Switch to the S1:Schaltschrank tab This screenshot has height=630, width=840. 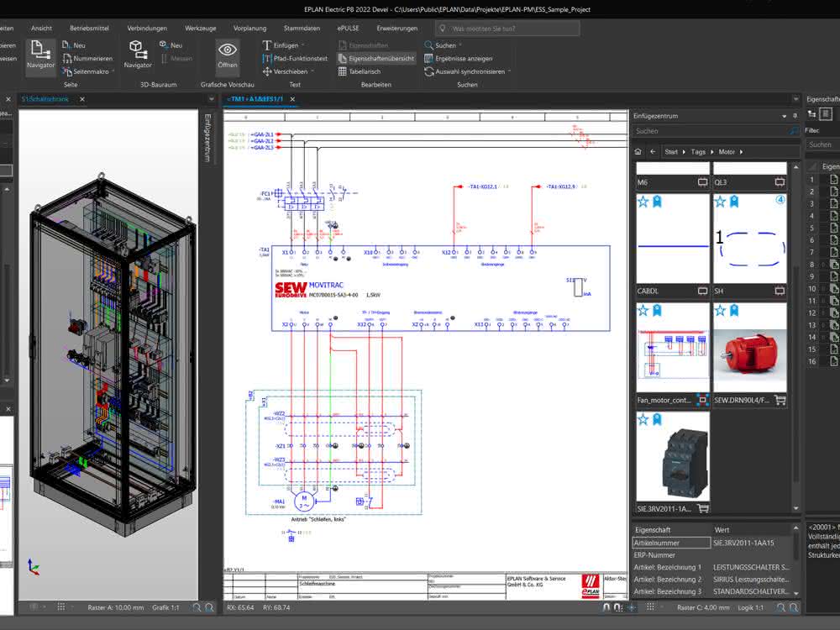tap(45, 99)
